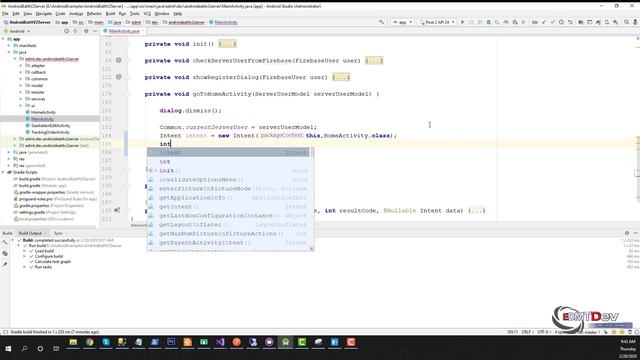Image resolution: width=640 pixels, height=360 pixels.
Task: Open the Windows Start menu
Action: coord(8,348)
